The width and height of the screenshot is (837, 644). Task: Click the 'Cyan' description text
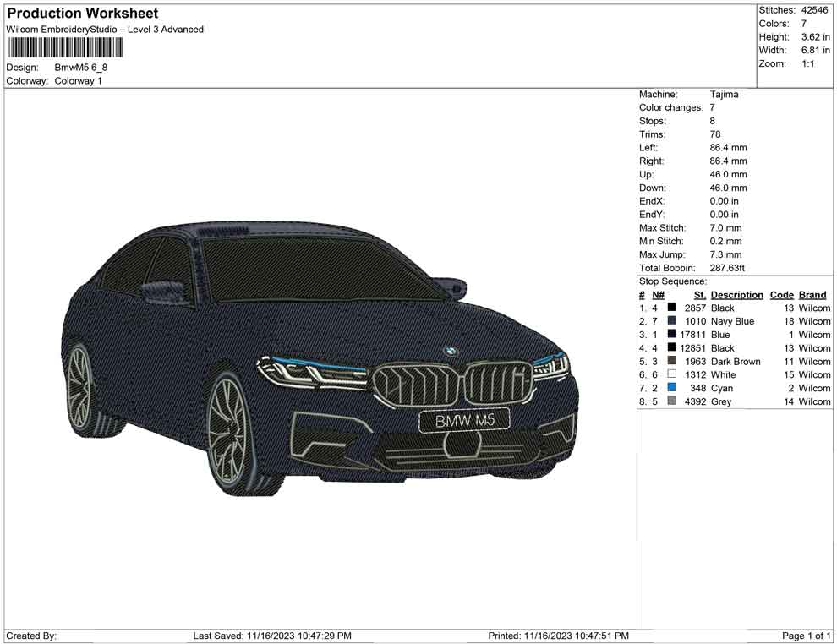click(722, 388)
